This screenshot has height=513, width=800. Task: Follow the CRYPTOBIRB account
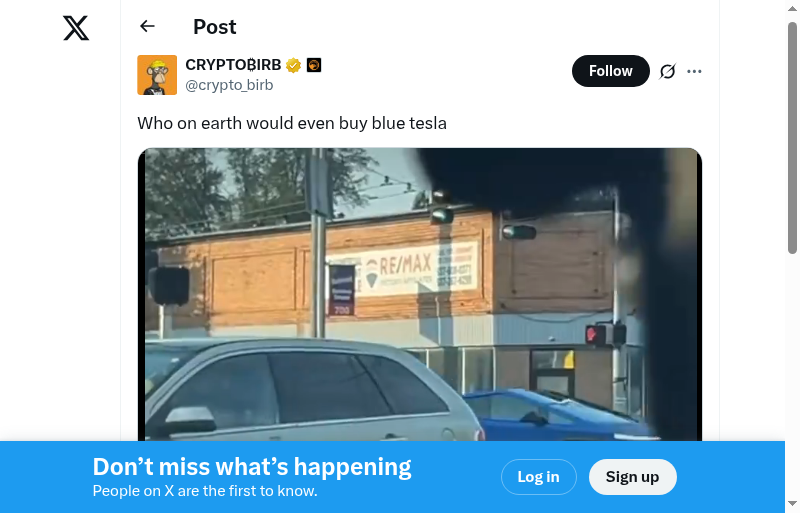[x=611, y=71]
